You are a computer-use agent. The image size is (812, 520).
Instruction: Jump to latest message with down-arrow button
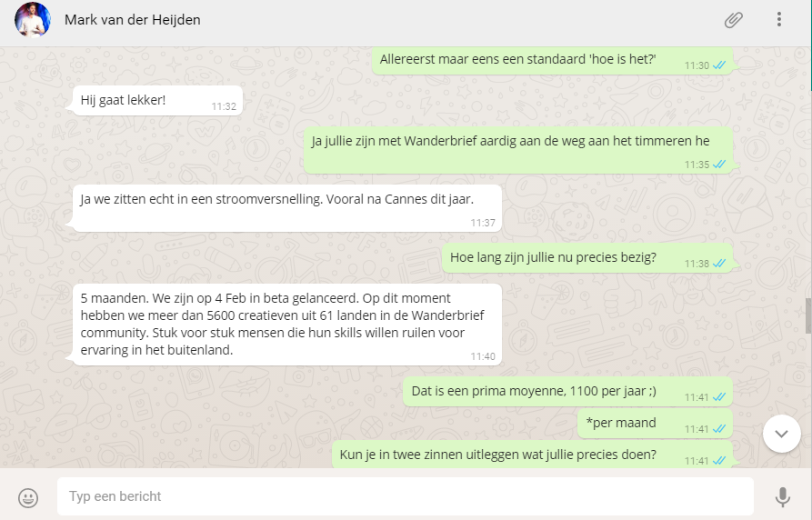coord(781,434)
